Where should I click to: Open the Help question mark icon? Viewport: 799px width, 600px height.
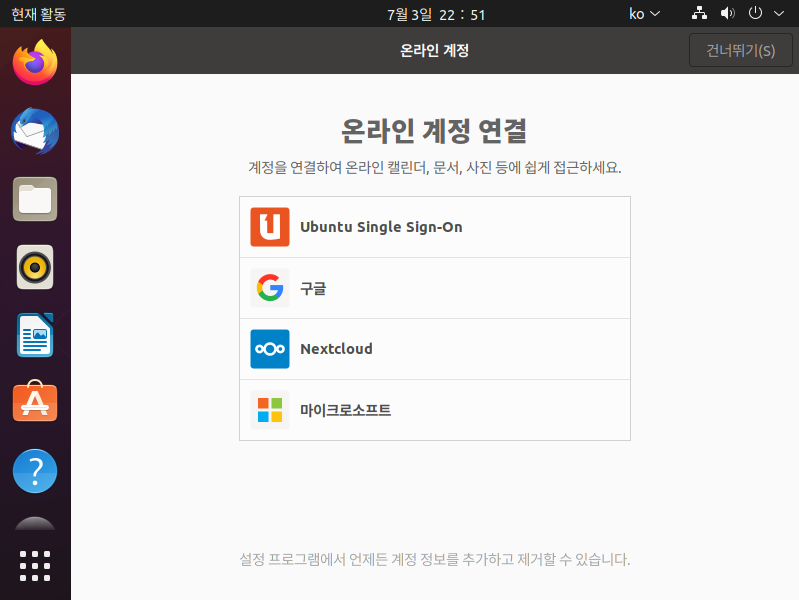click(35, 471)
